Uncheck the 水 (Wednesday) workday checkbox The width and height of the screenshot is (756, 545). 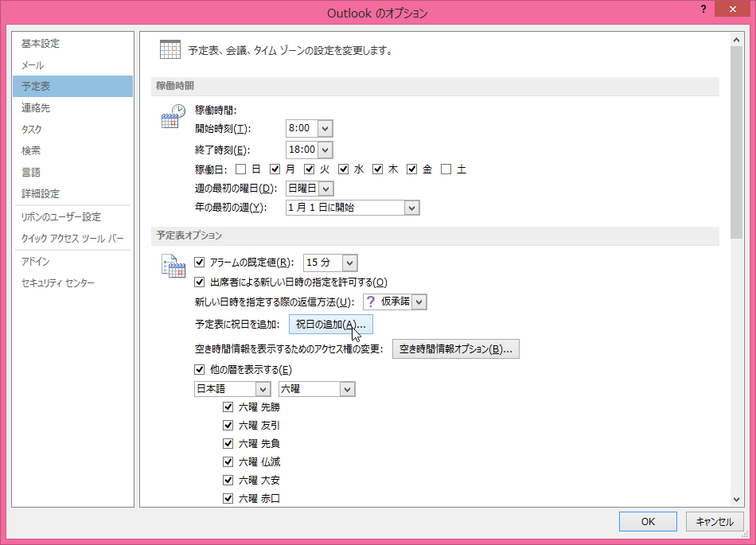[x=343, y=169]
